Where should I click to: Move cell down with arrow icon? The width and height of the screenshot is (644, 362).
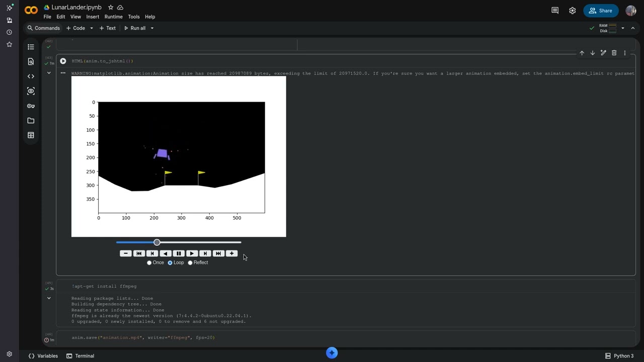tap(593, 53)
